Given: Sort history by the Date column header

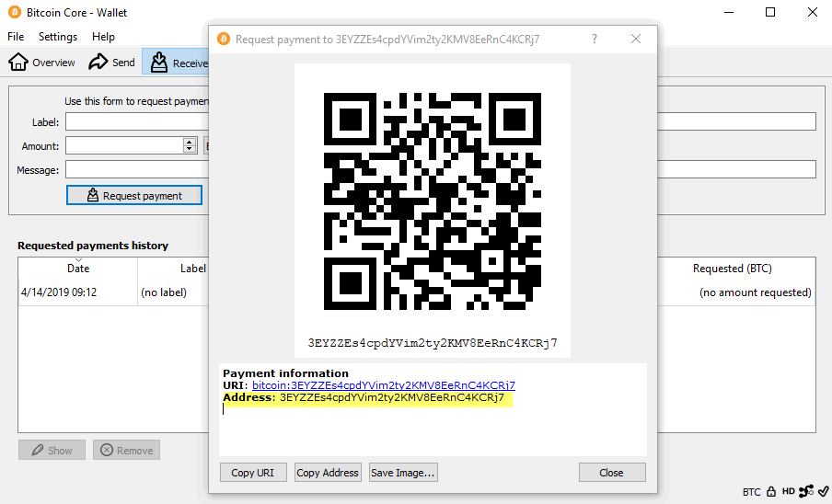Looking at the screenshot, I should [78, 269].
